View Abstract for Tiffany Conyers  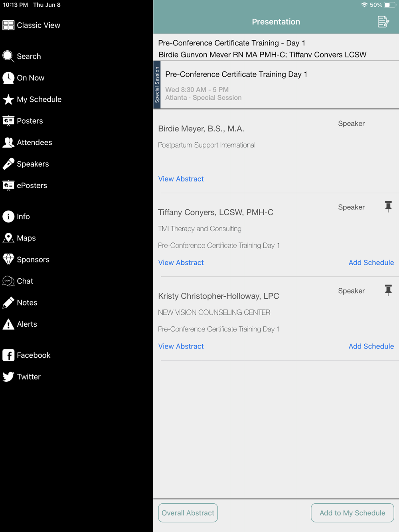[181, 263]
